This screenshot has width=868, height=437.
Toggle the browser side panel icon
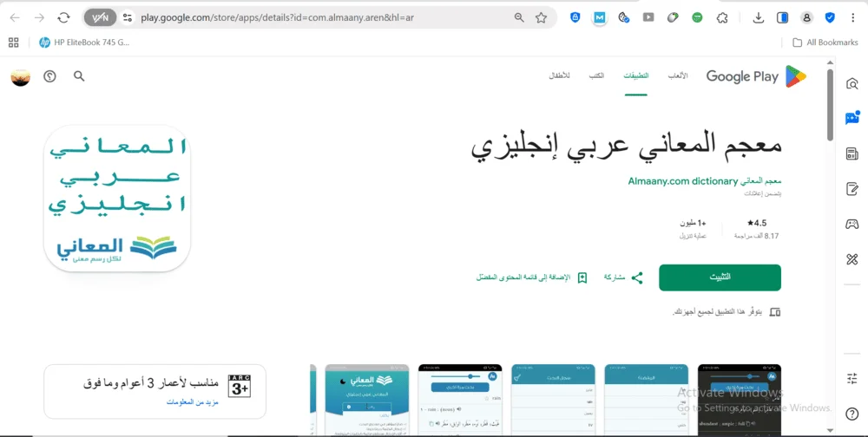pos(783,17)
